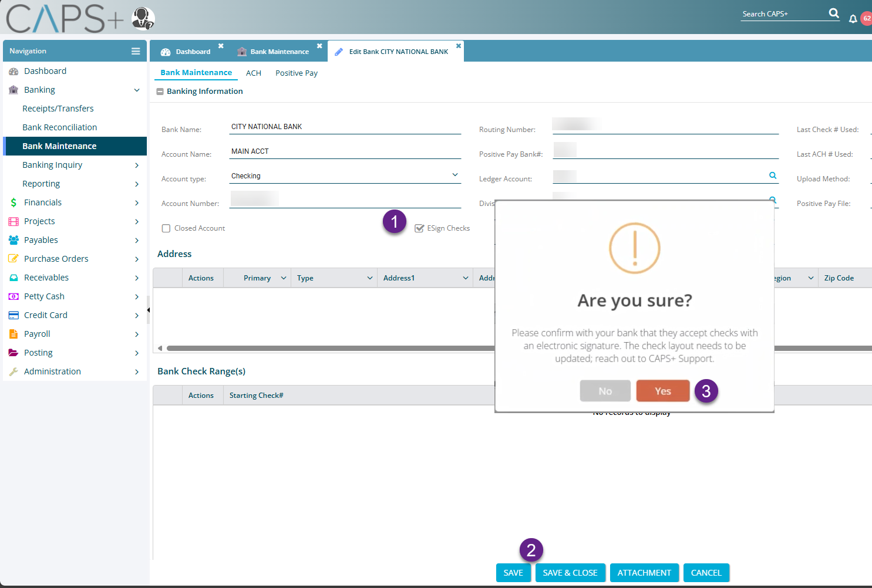This screenshot has width=872, height=588.
Task: Click the SAVE button
Action: pos(513,573)
